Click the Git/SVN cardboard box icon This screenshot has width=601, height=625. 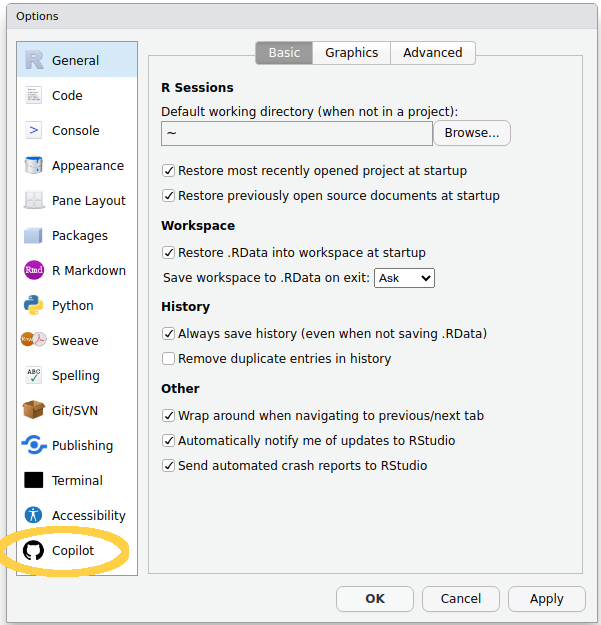[33, 410]
